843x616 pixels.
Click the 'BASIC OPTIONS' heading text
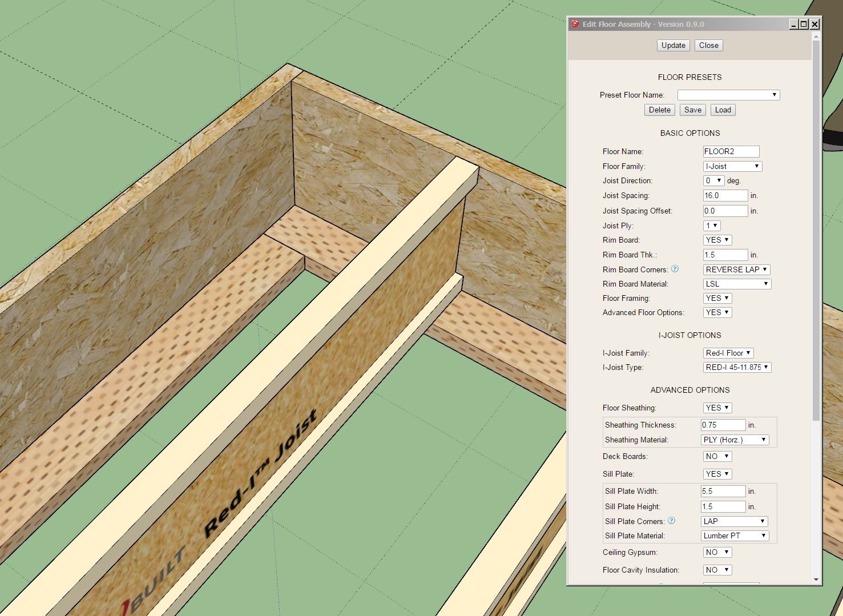click(x=690, y=133)
